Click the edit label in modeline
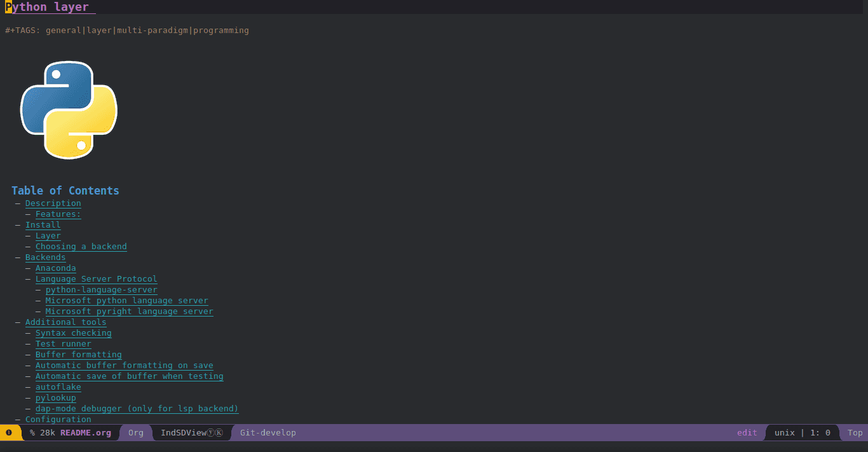This screenshot has width=868, height=452. (747, 433)
